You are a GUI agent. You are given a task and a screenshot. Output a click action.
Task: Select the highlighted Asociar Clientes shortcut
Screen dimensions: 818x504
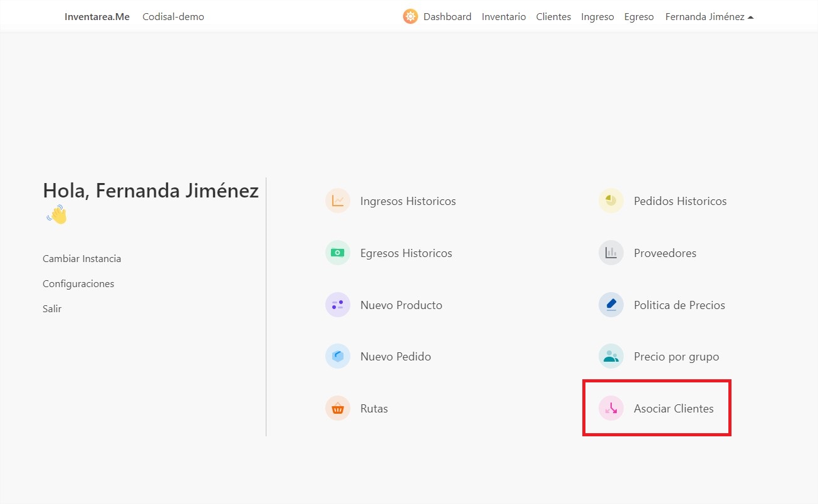click(674, 408)
